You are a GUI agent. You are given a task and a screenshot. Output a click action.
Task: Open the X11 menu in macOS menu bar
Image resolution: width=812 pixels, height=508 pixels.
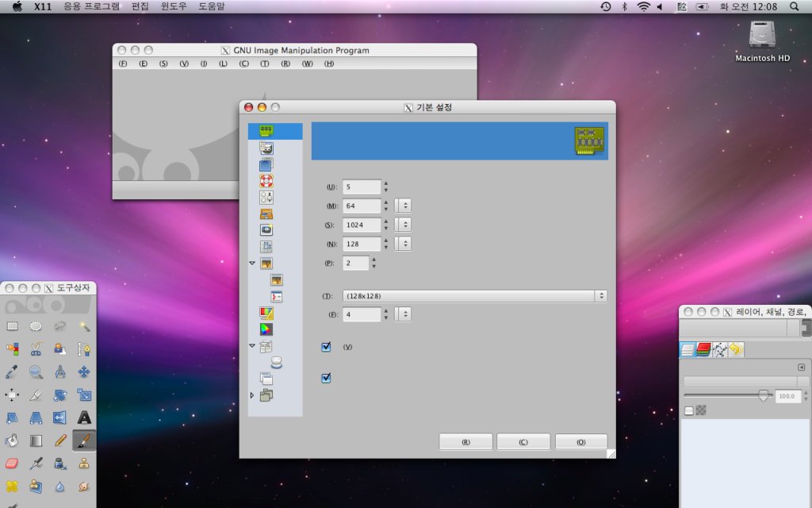(x=43, y=6)
